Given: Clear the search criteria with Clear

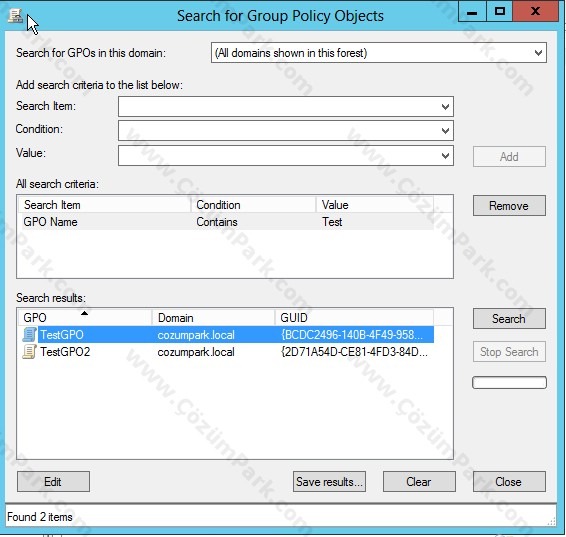Looking at the screenshot, I should 419,481.
